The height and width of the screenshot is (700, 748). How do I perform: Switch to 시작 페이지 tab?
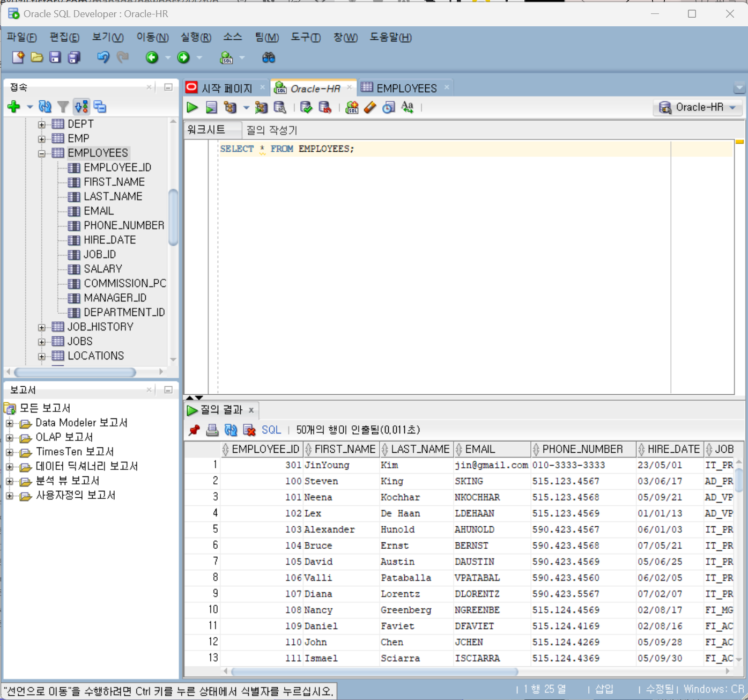[227, 88]
